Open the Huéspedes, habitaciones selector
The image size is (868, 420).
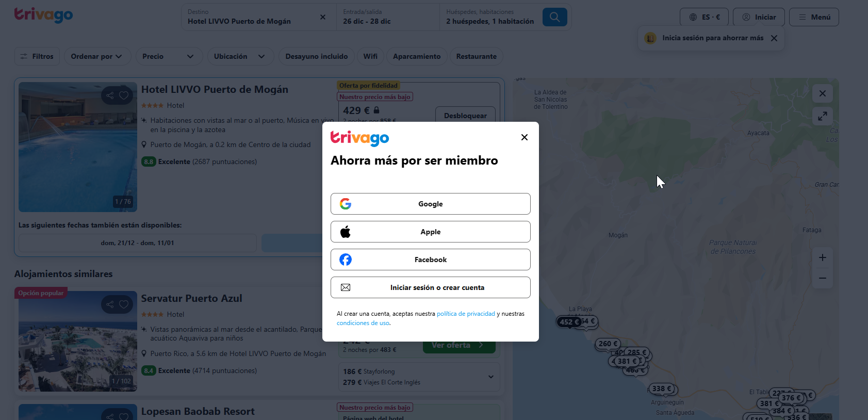click(x=490, y=17)
